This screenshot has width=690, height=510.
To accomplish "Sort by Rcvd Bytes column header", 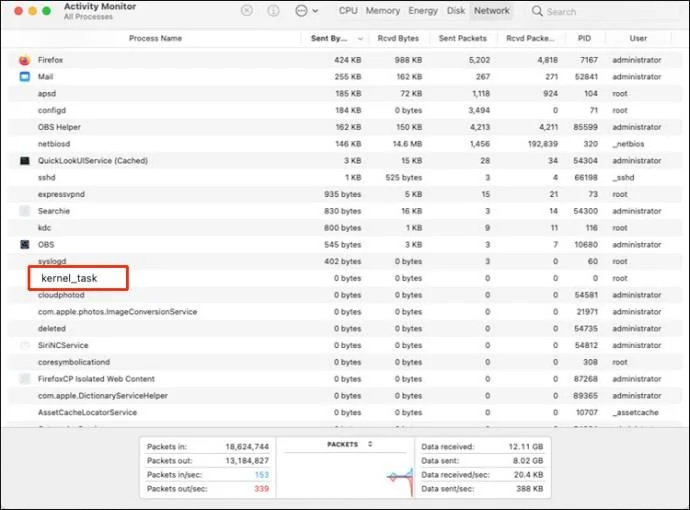I will pos(398,38).
